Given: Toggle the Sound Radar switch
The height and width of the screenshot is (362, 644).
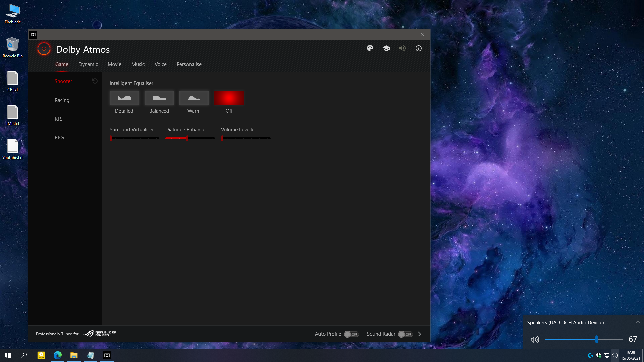Looking at the screenshot, I should tap(406, 334).
